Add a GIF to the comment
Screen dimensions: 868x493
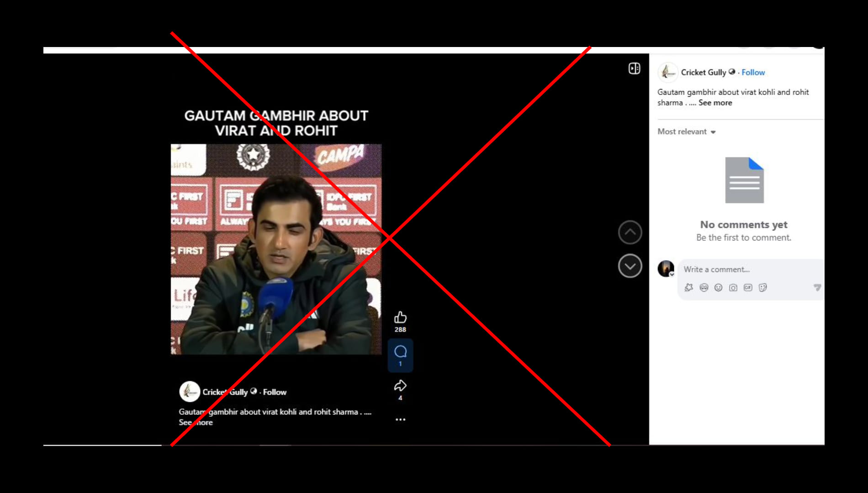(748, 288)
